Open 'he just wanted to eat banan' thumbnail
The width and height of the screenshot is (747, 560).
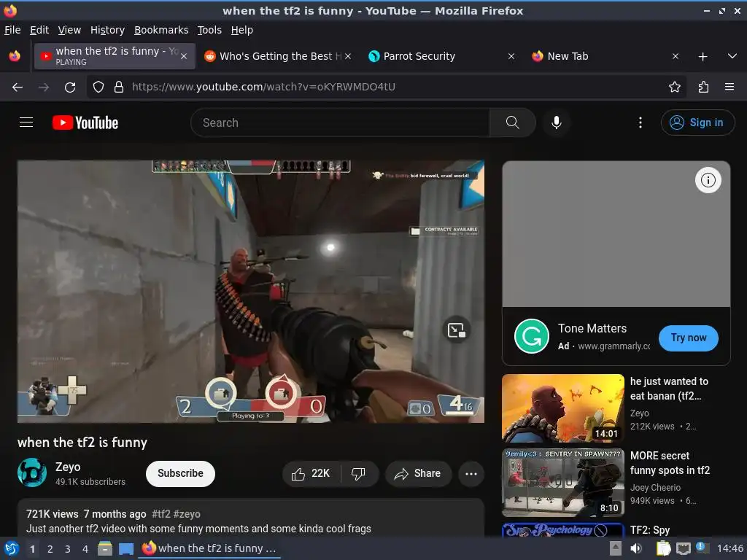(562, 408)
